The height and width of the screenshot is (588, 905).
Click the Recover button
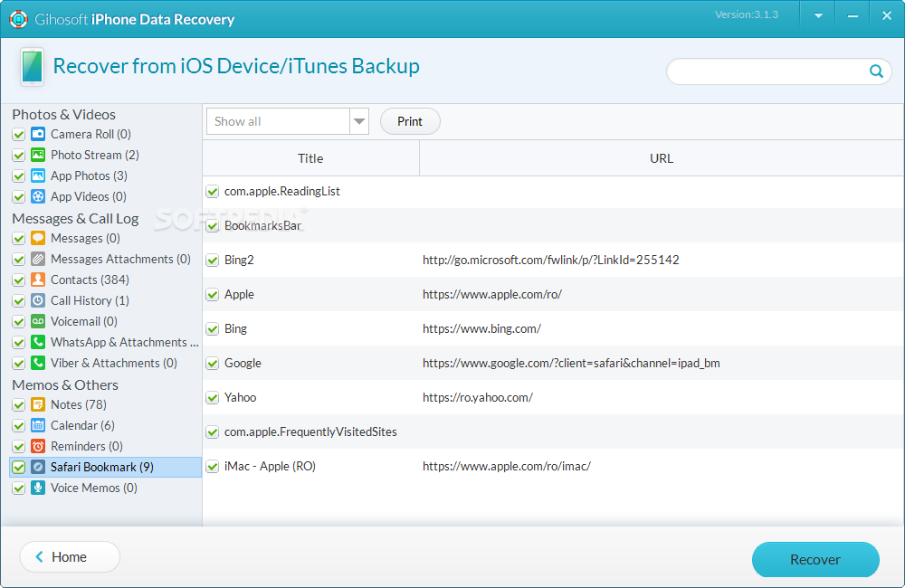click(x=815, y=559)
